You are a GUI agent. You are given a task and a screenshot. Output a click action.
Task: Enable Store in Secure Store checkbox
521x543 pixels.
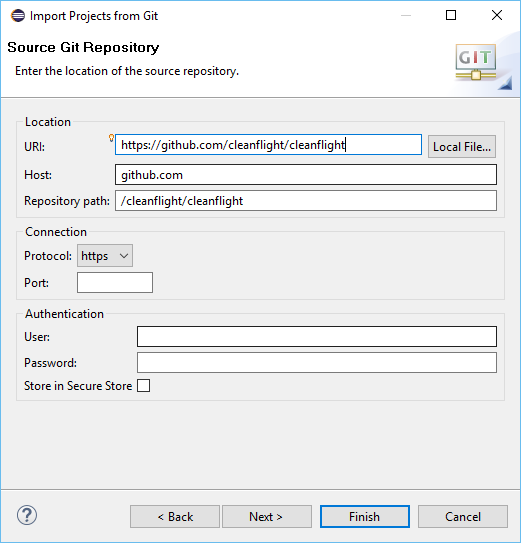143,385
